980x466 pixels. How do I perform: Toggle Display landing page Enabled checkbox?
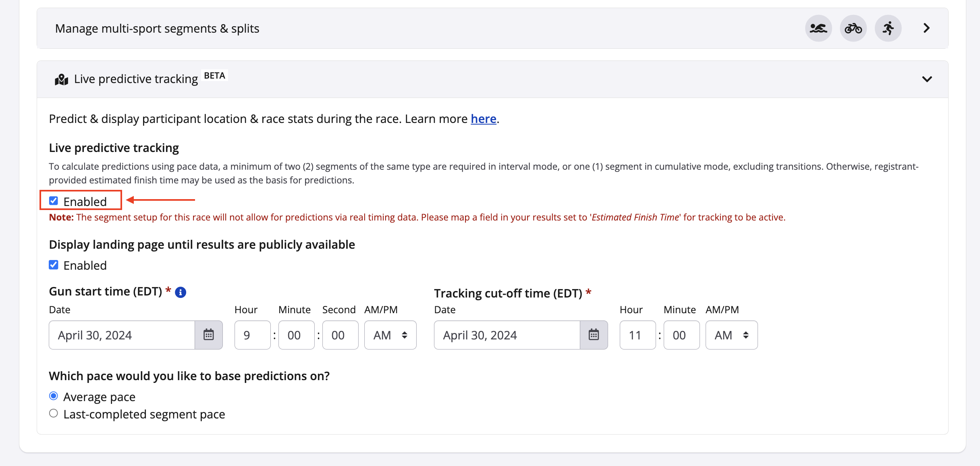coord(54,265)
